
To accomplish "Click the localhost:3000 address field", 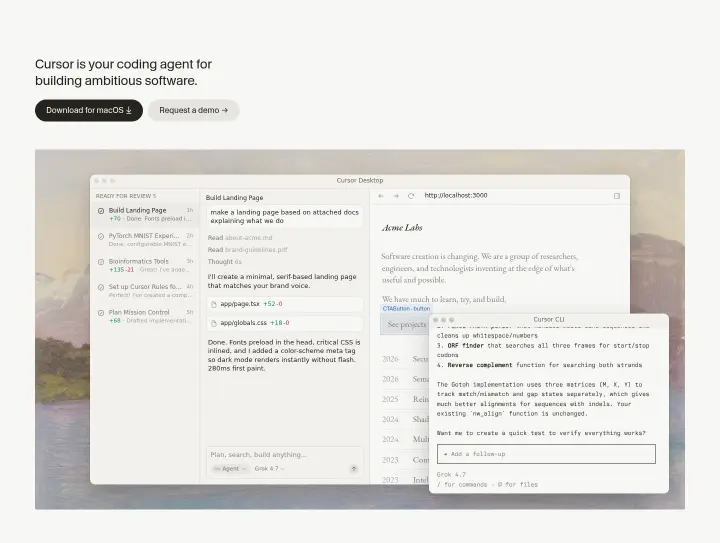I will [456, 196].
